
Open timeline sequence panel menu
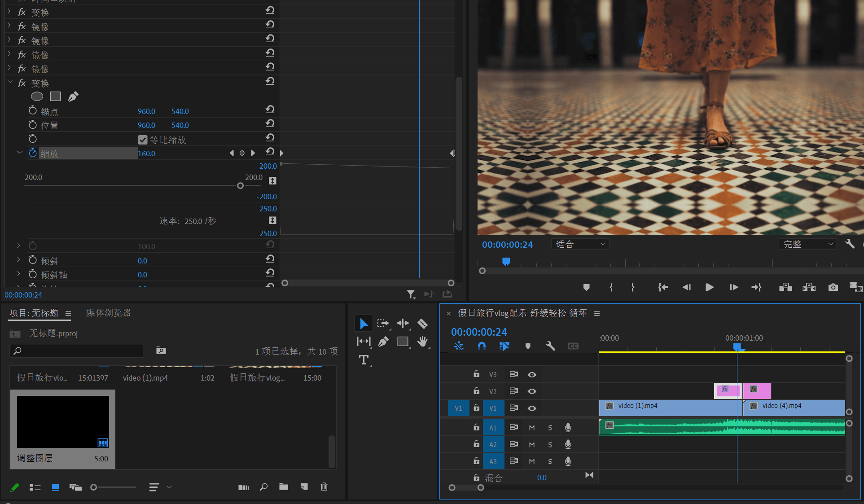[x=597, y=313]
